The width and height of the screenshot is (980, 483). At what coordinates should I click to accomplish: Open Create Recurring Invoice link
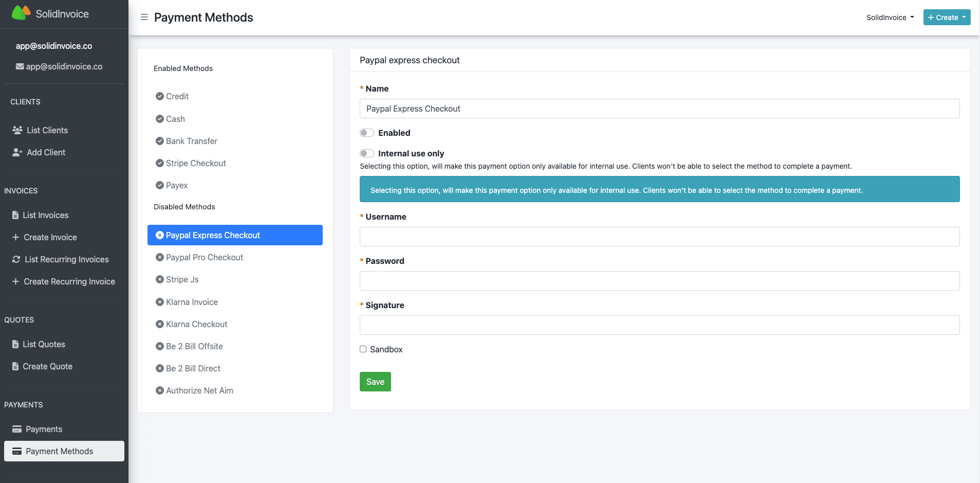(69, 281)
